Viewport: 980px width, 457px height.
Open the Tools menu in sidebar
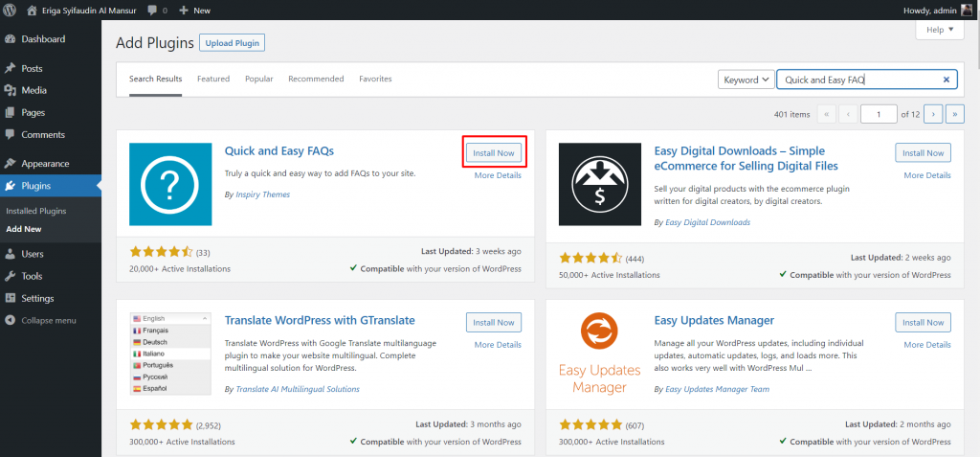(32, 276)
